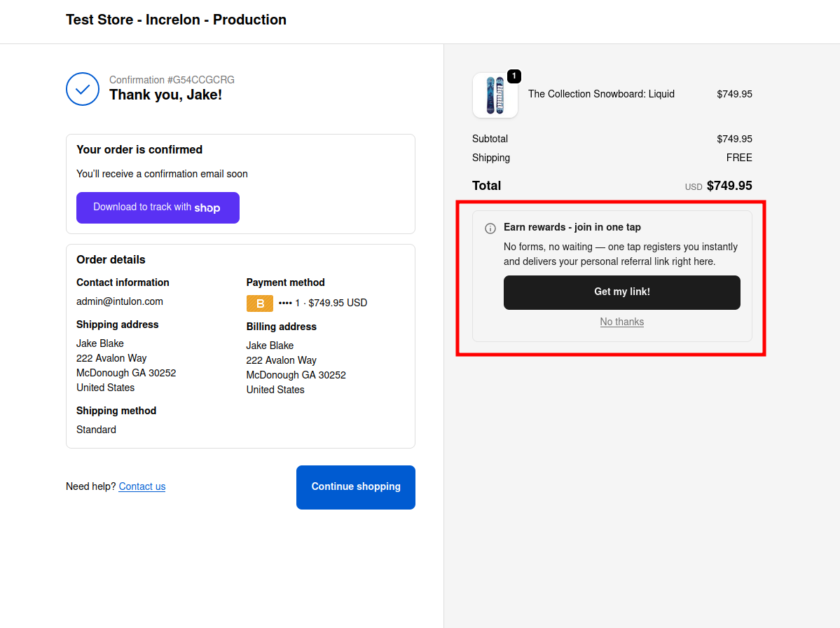Click Jake Blake under Billing address

pos(270,346)
